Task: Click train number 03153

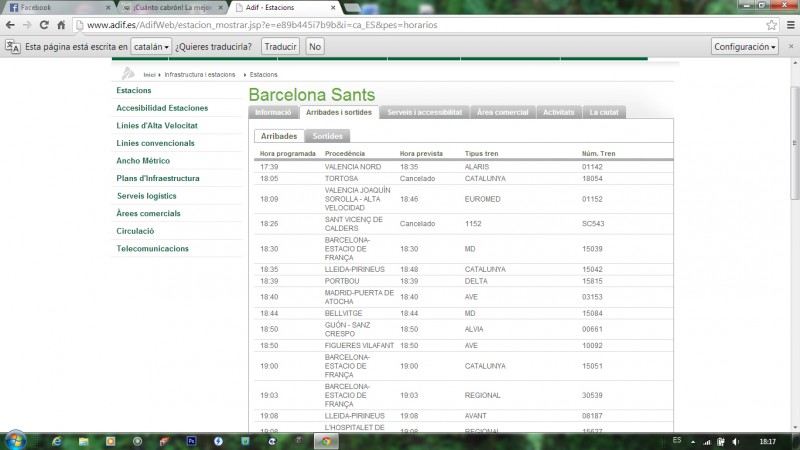Action: (592, 297)
